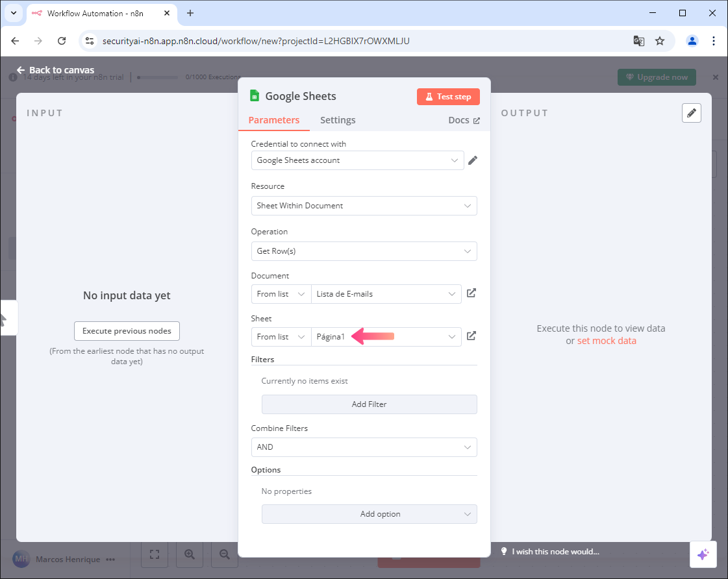This screenshot has width=728, height=579.
Task: Reload the page in the browser
Action: (62, 41)
